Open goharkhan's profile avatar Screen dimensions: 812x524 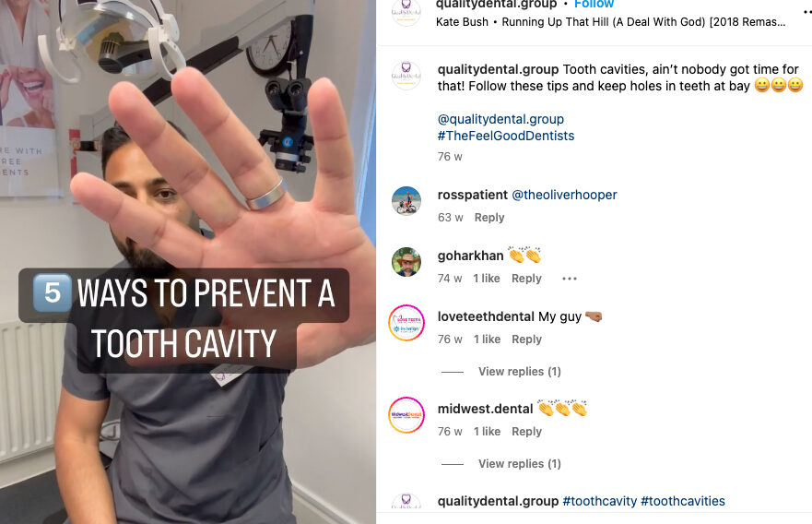(406, 262)
